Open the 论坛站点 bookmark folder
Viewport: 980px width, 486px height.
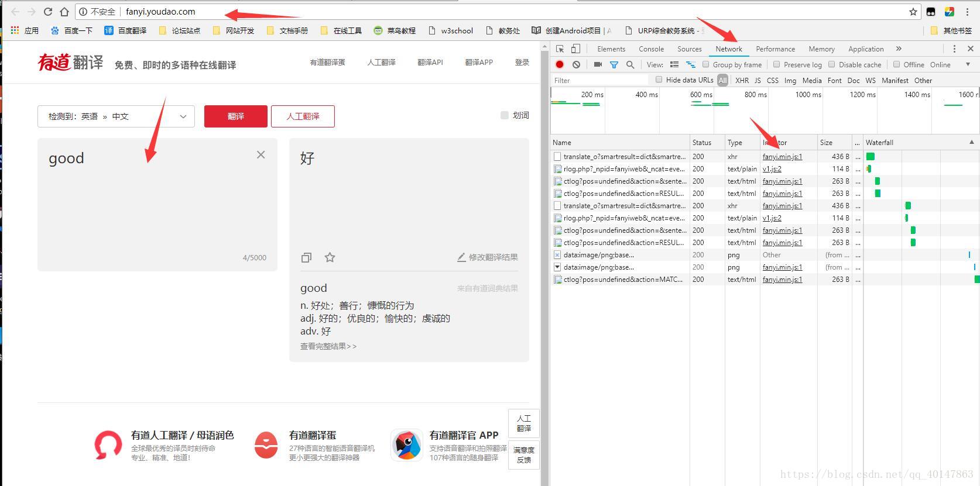point(179,30)
